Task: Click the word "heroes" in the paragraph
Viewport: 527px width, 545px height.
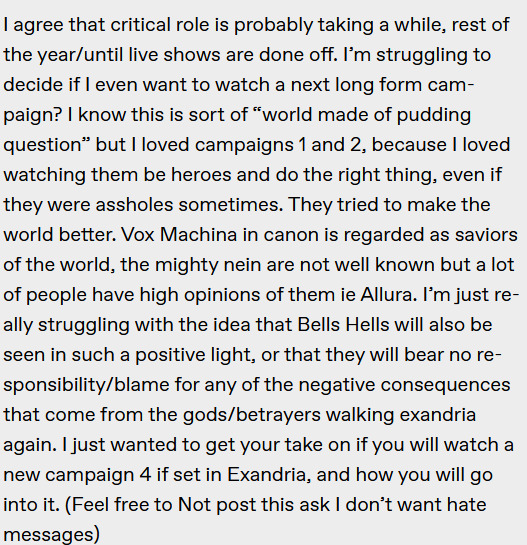Action: coord(201,175)
